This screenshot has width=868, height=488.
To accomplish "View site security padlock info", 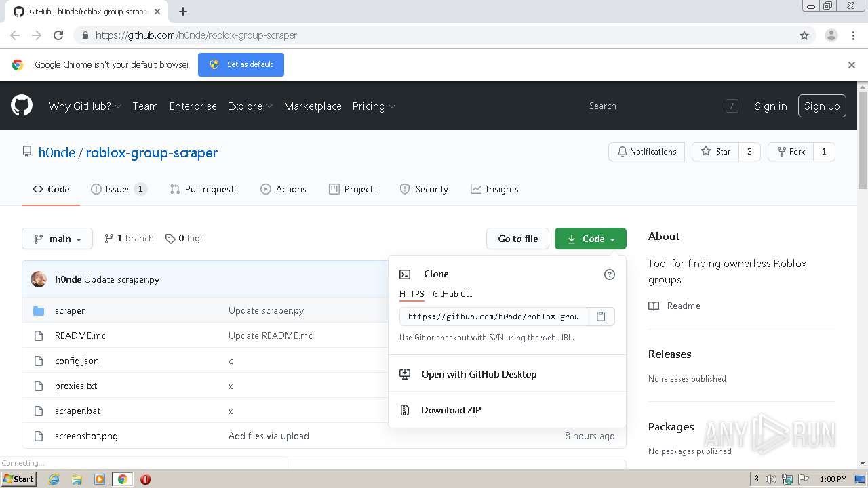I will (x=85, y=35).
